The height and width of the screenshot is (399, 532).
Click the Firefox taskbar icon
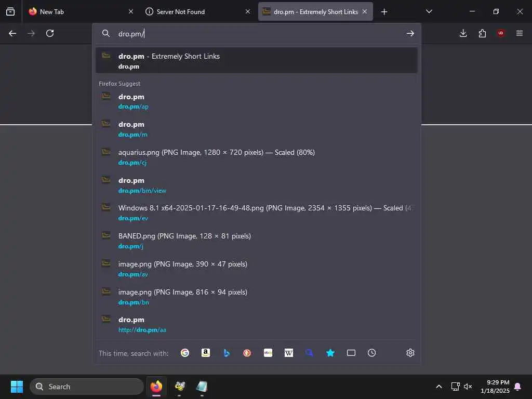156,387
